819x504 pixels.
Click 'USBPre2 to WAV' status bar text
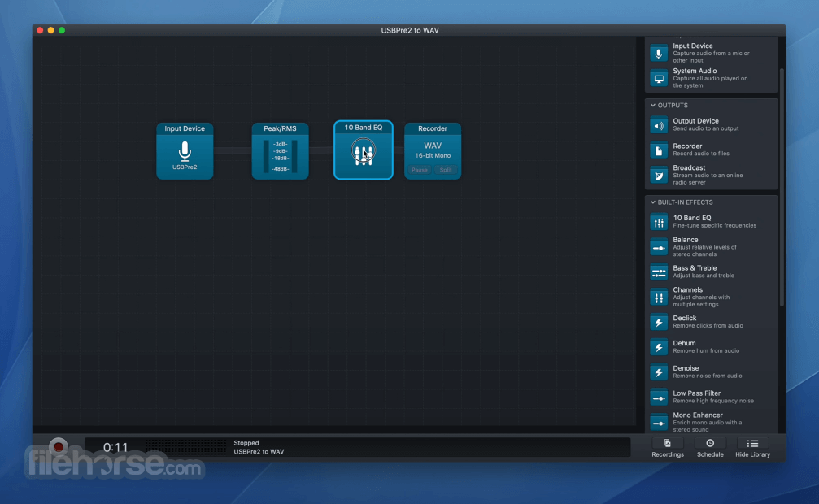[259, 452]
